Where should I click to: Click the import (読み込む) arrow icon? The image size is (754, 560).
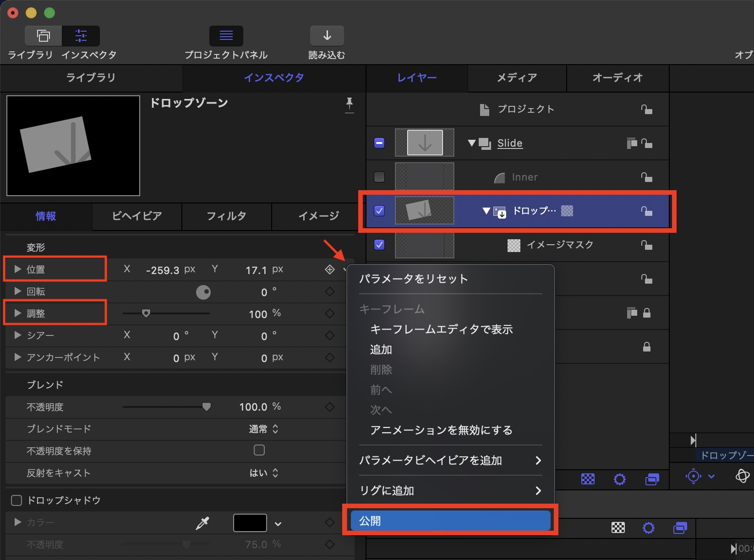coord(327,36)
